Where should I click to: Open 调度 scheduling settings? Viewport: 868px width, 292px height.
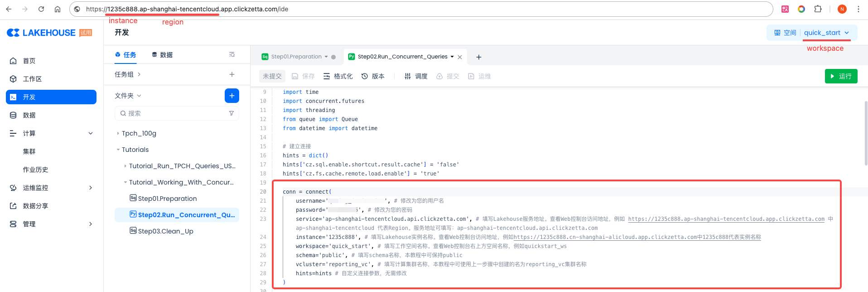point(416,76)
